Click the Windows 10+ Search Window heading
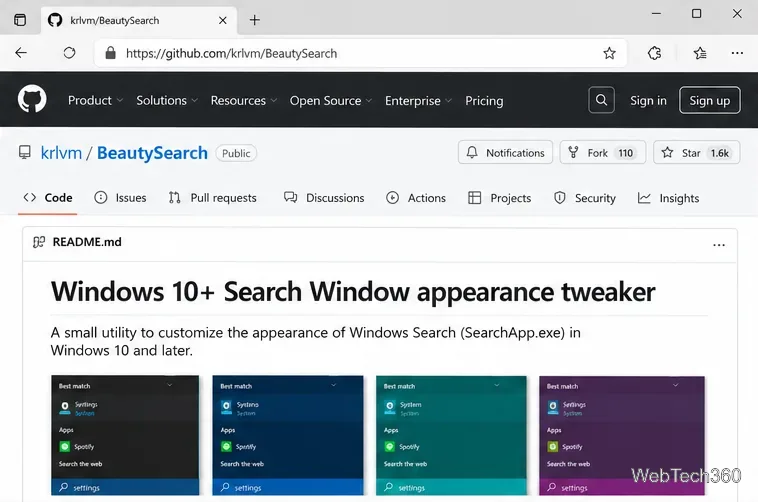758x502 pixels. coord(353,291)
